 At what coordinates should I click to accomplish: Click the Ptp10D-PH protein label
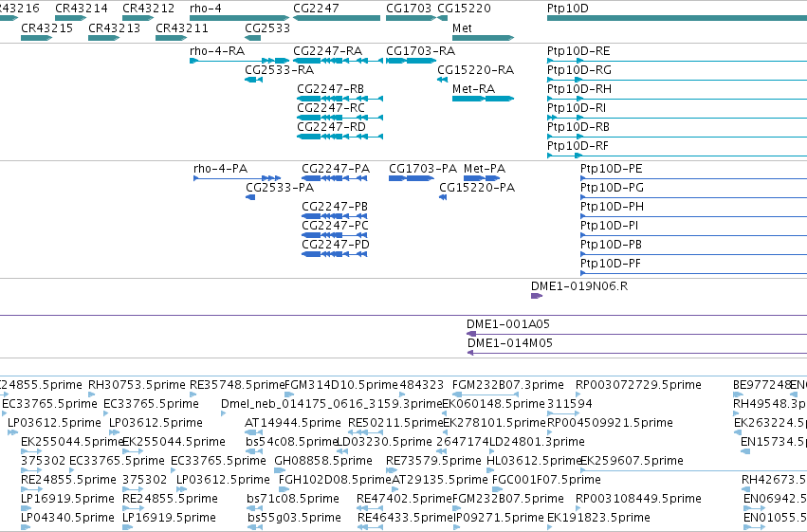coord(612,207)
